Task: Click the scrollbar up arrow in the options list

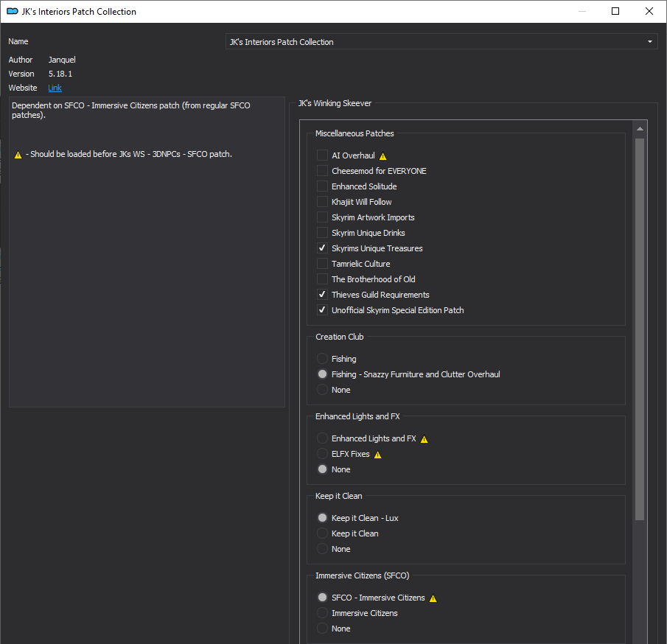Action: tap(640, 128)
